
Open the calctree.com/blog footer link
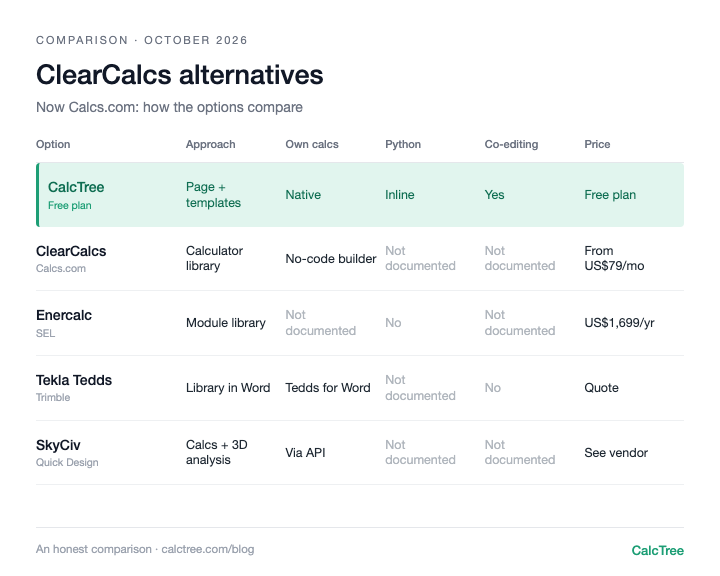click(x=208, y=549)
